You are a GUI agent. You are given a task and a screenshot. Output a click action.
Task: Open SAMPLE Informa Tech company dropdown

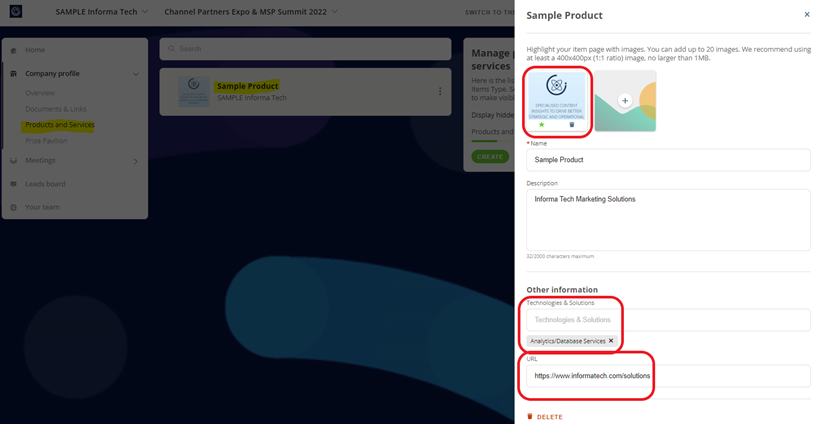click(102, 11)
